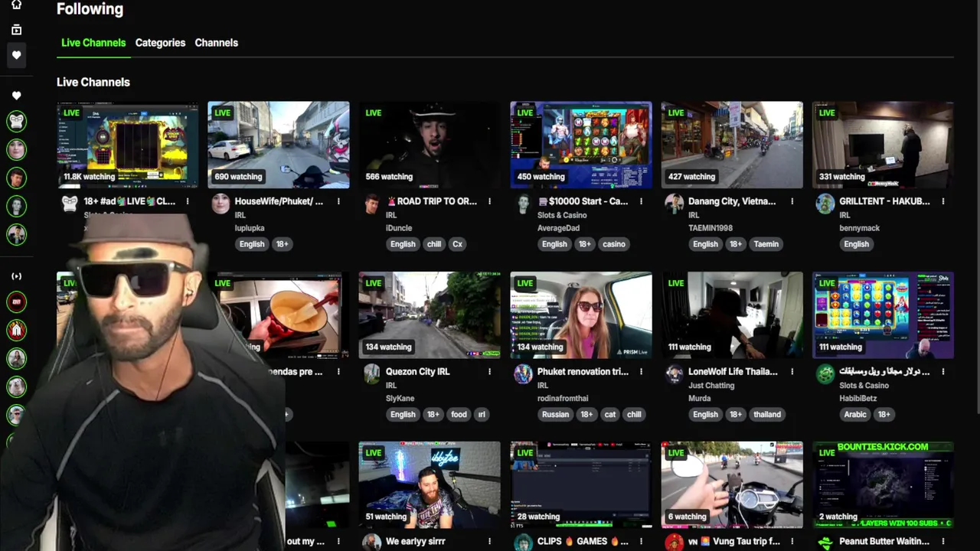Visit iDuncle's channel name link

pos(399,228)
